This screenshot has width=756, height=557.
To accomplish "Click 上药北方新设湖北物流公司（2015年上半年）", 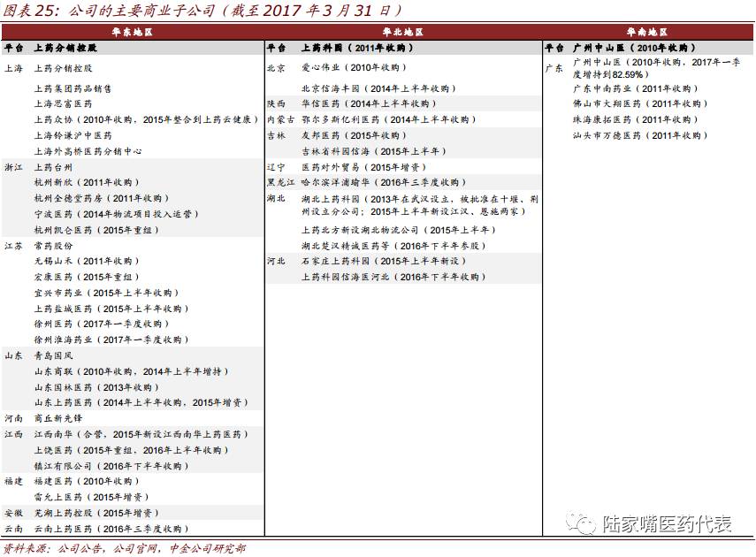I will (x=399, y=230).
